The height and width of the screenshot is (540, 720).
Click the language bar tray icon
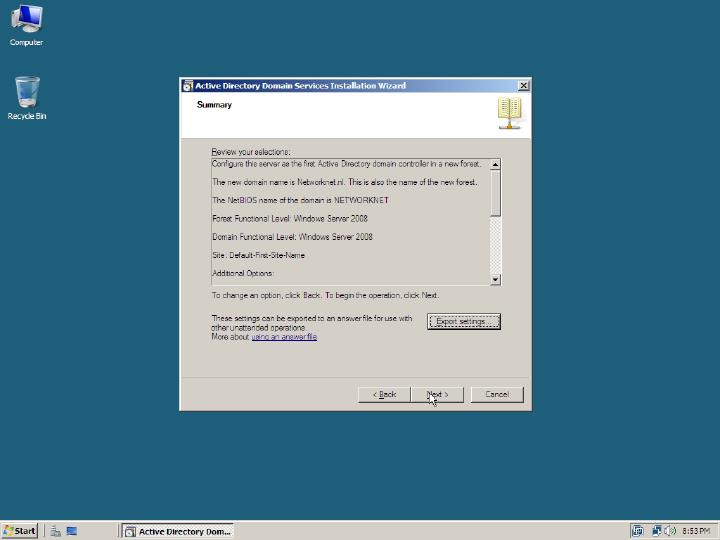[637, 531]
